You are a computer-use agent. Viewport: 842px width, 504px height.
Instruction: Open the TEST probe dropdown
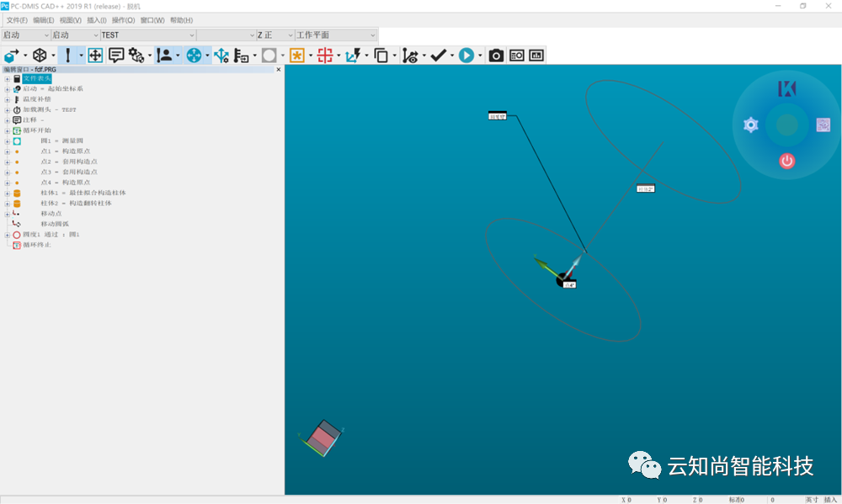click(190, 35)
